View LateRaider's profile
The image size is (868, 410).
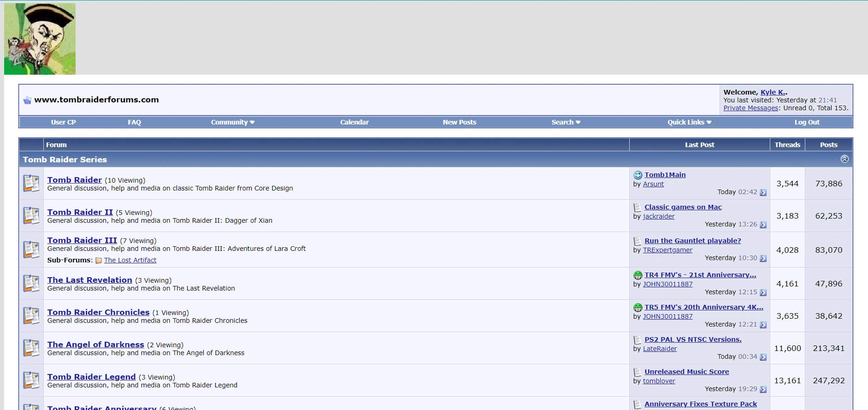pos(660,349)
